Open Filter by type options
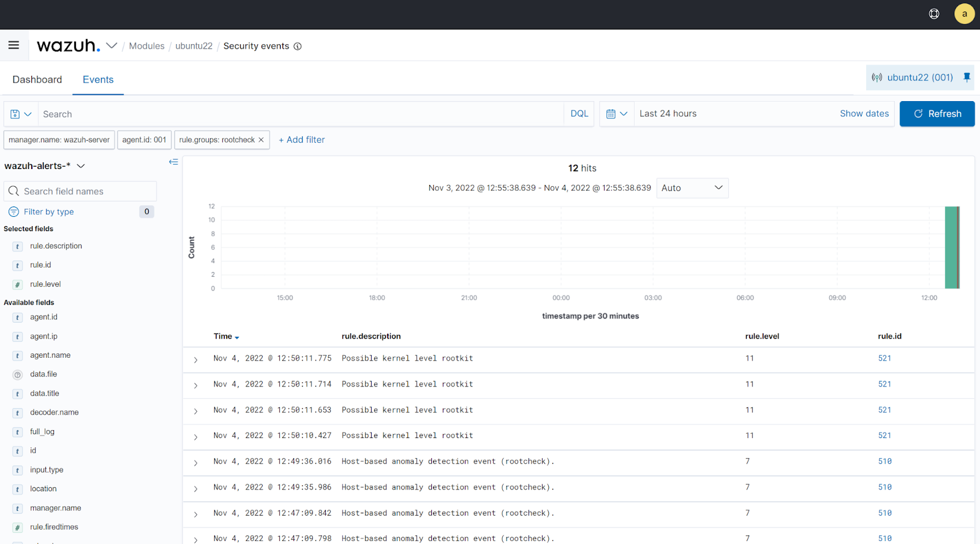Screen dimensions: 980x544 48,212
